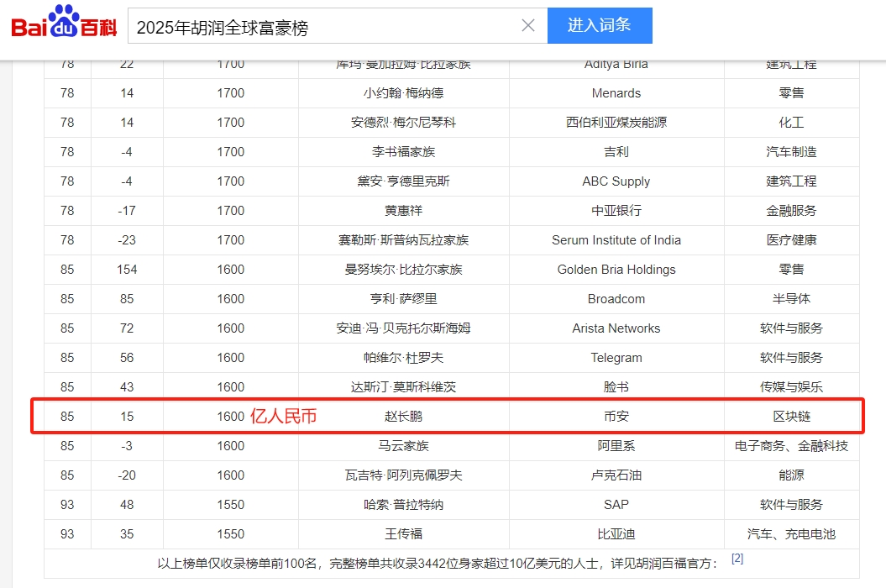
Task: Click the industry cell 化工
Action: pyautogui.click(x=791, y=123)
